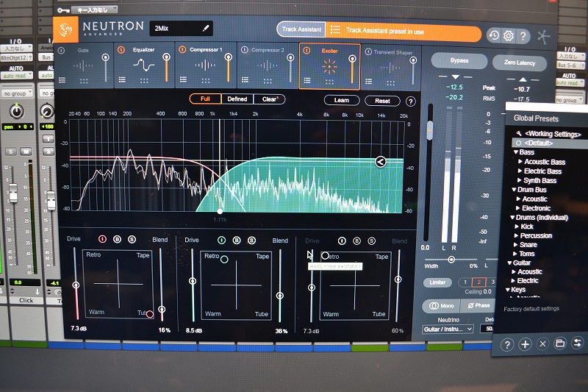Click Pro Tools pan knob
Image resolution: width=588 pixels, height=392 pixels.
[16, 111]
